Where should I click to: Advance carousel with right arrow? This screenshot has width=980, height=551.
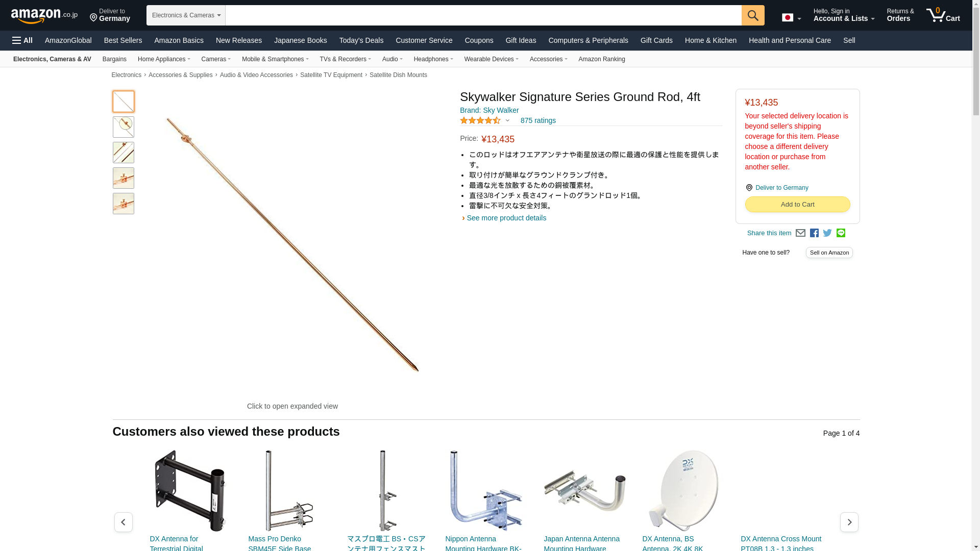click(x=849, y=522)
